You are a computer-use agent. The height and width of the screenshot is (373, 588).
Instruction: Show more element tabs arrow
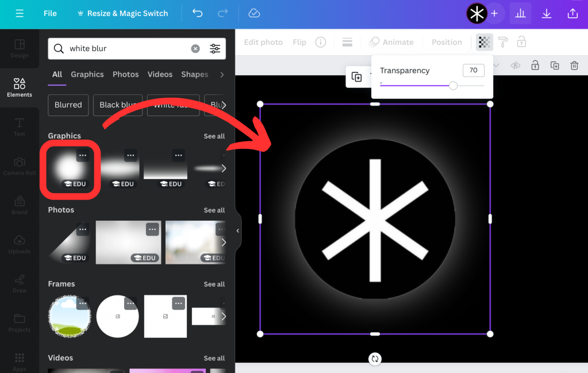(222, 75)
